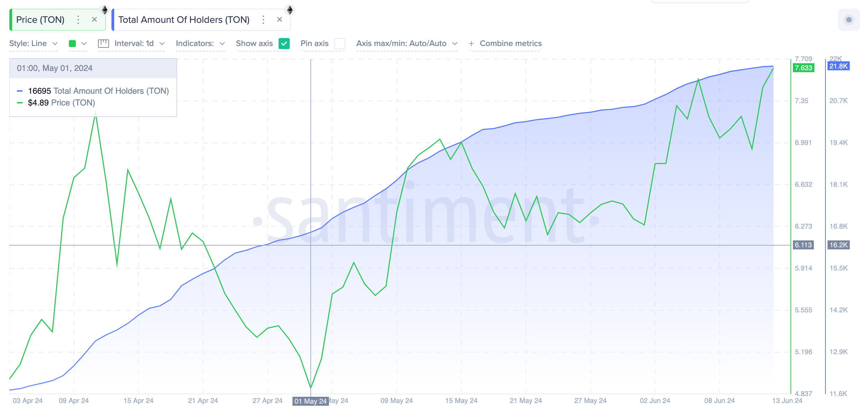Uncheck the Show axis checkbox
This screenshot has height=413, width=868.
pyautogui.click(x=284, y=44)
